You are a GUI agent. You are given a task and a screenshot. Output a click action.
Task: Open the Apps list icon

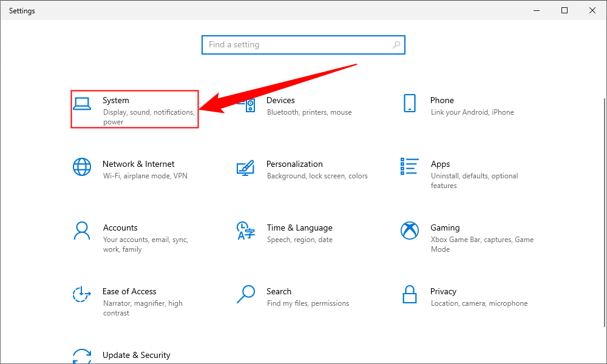point(410,166)
